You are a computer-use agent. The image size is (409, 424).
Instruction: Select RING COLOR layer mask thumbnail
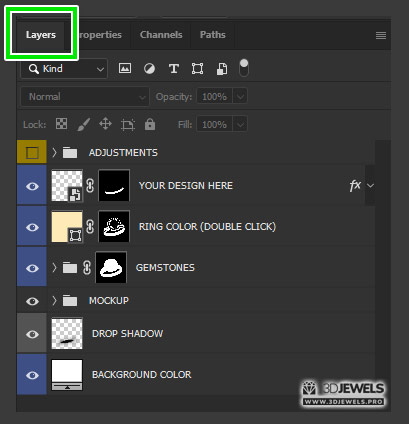coord(114,227)
